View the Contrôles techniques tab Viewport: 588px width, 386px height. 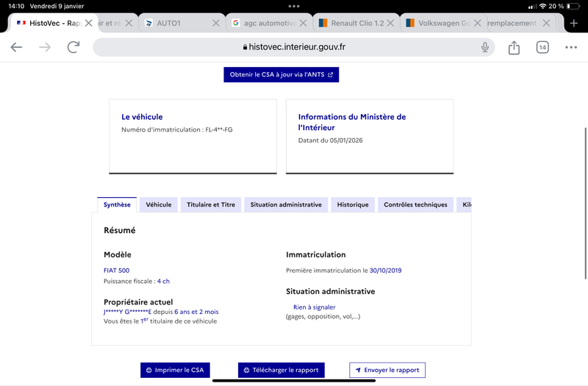[415, 205]
